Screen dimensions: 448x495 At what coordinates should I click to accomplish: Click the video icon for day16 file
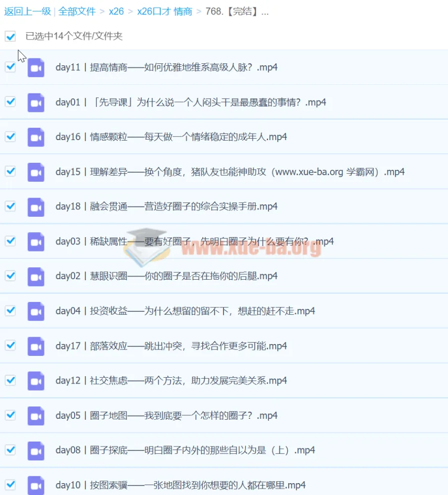point(36,137)
